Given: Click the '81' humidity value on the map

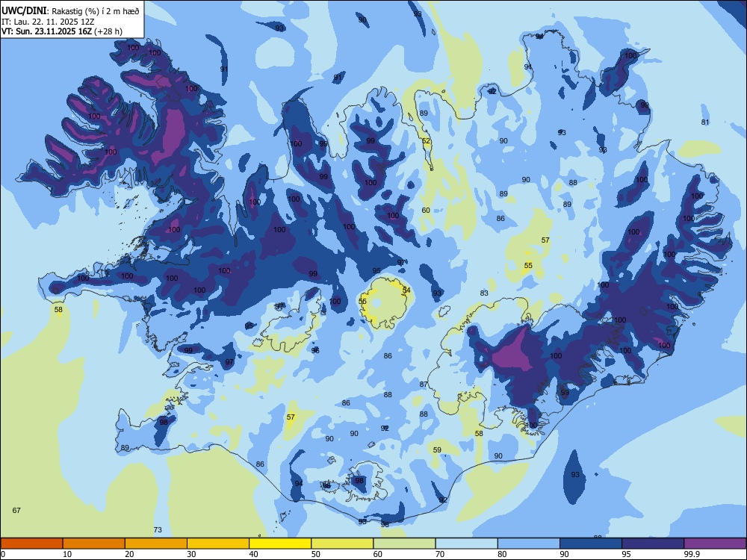Looking at the screenshot, I should (705, 122).
